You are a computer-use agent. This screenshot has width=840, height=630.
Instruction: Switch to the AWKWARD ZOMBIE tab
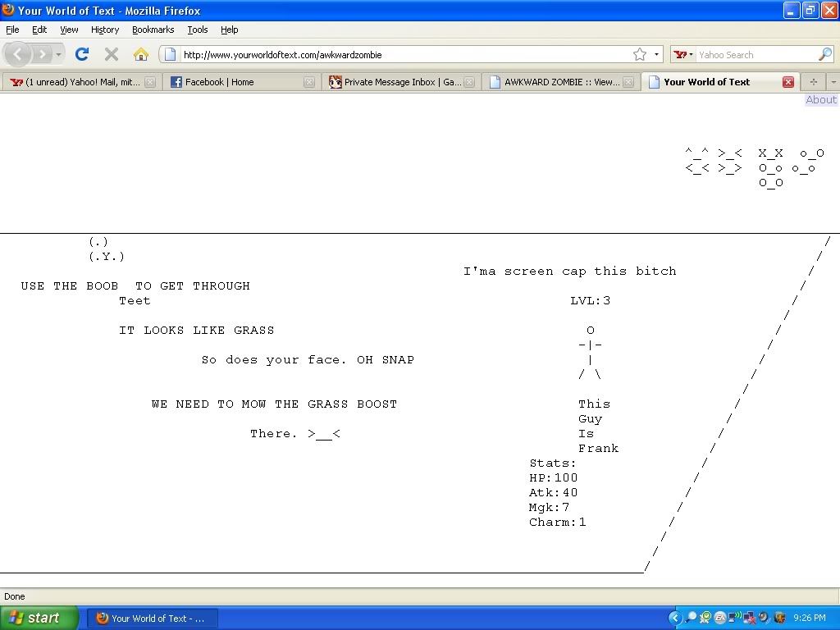pyautogui.click(x=560, y=82)
